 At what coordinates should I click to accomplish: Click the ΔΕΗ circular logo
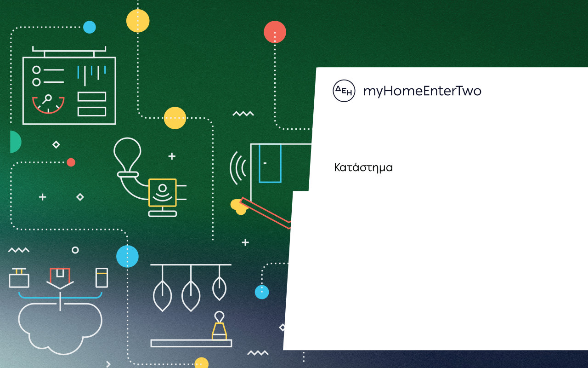tap(344, 91)
